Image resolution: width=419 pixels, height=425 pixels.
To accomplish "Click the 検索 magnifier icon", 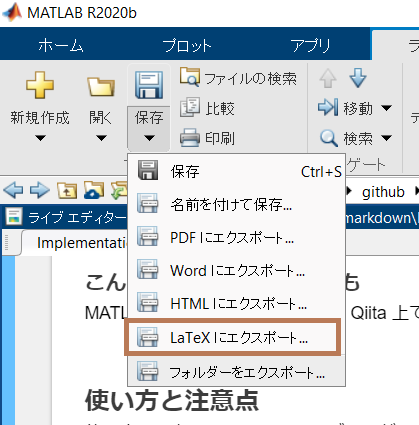I will [329, 138].
